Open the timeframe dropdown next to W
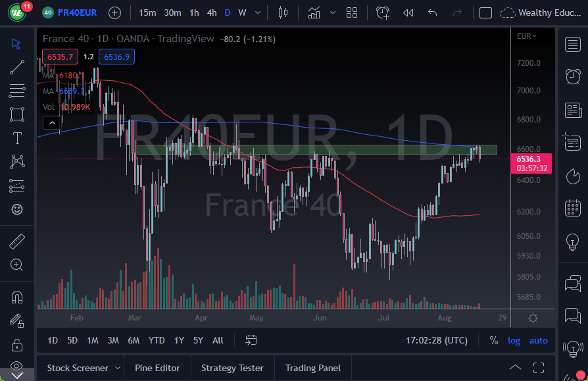588x381 pixels. (257, 12)
